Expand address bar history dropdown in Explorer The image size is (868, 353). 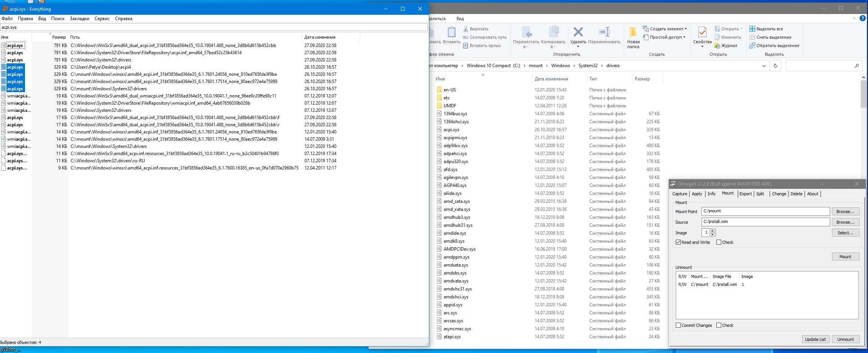pos(764,66)
